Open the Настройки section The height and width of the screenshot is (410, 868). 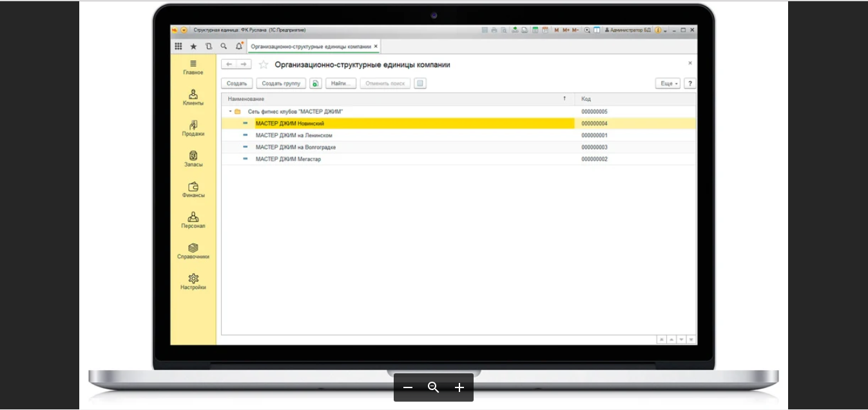[x=193, y=282]
